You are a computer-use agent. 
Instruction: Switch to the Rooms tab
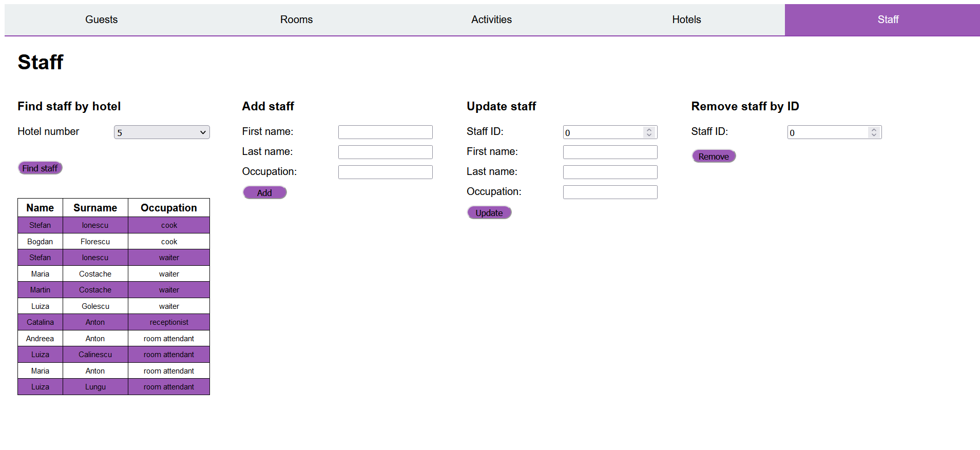(297, 19)
